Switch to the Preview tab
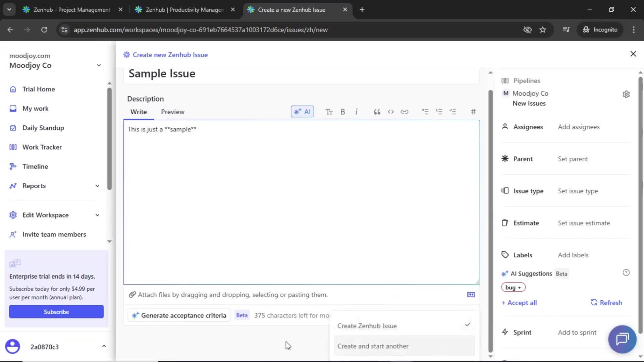The width and height of the screenshot is (644, 362). (173, 112)
